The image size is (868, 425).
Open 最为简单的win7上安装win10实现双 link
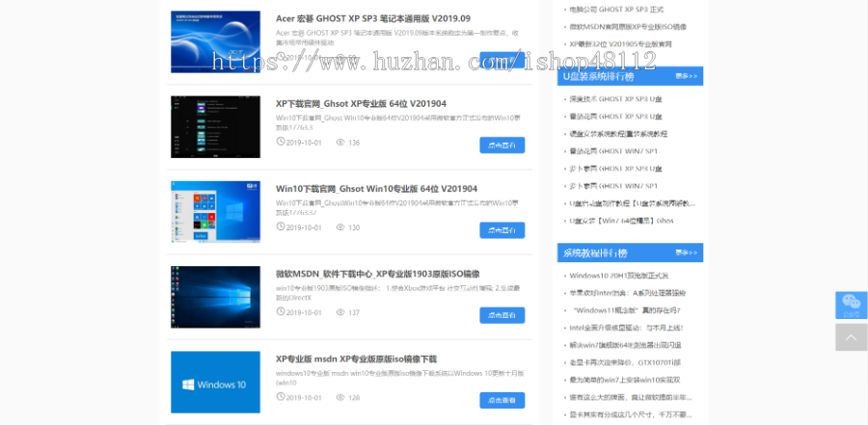pos(624,380)
